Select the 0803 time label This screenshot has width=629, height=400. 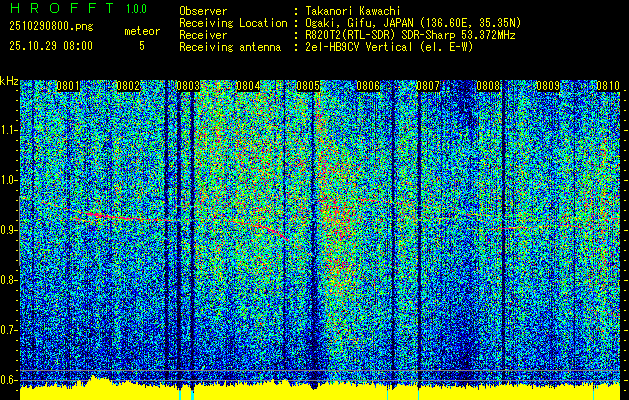tap(188, 86)
